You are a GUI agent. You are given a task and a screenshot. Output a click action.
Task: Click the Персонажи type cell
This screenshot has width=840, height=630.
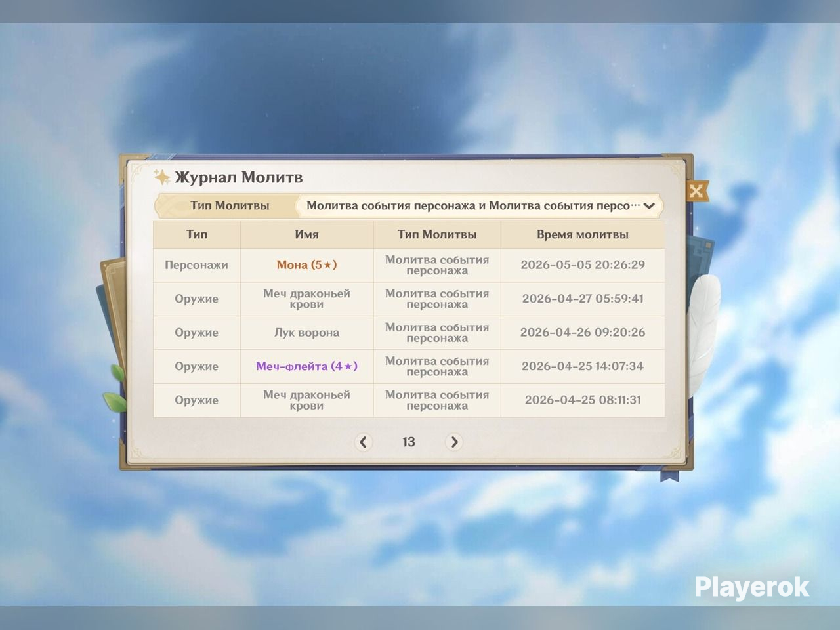click(x=197, y=265)
